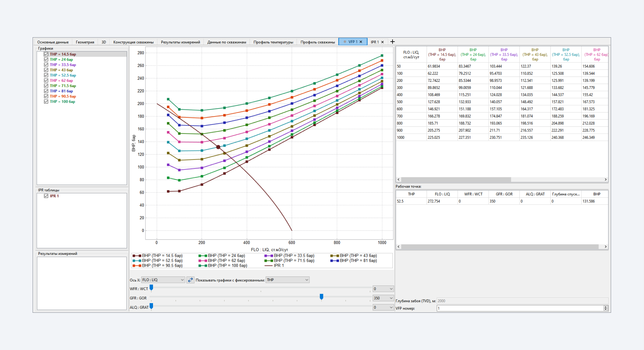Select cell with value 225.025
The height and width of the screenshot is (350, 644).
(x=442, y=137)
